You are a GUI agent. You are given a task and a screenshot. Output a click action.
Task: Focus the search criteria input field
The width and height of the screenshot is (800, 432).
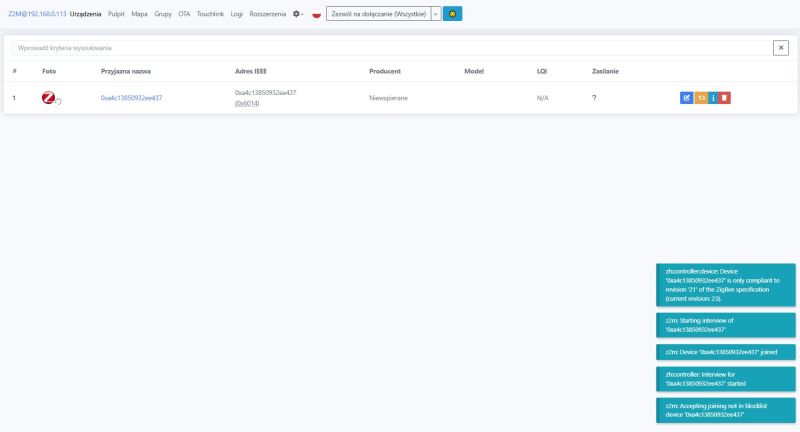point(392,48)
